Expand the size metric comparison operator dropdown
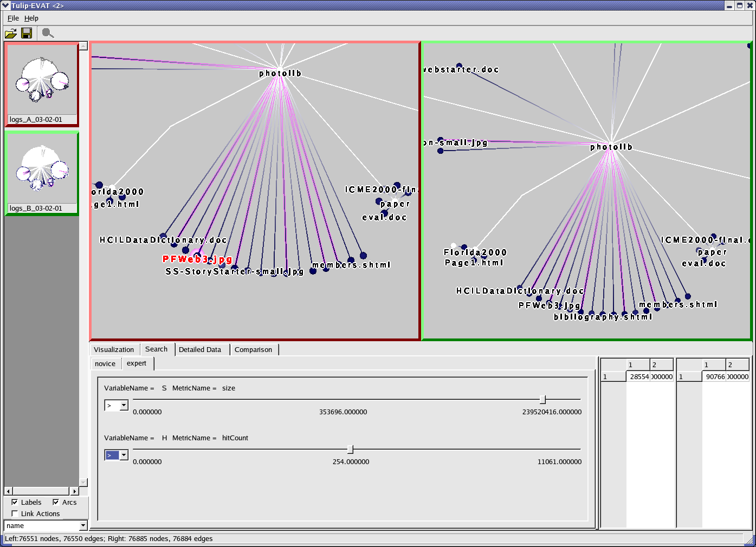Image resolution: width=756 pixels, height=547 pixels. click(124, 405)
